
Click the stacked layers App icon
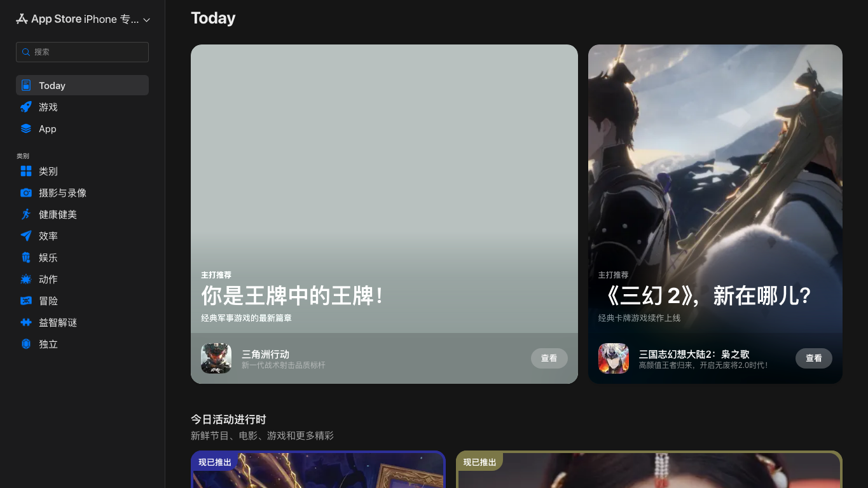pos(26,128)
